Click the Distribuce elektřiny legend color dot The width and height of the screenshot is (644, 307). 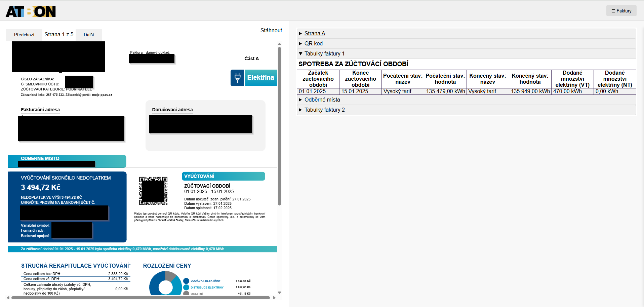[x=186, y=287]
